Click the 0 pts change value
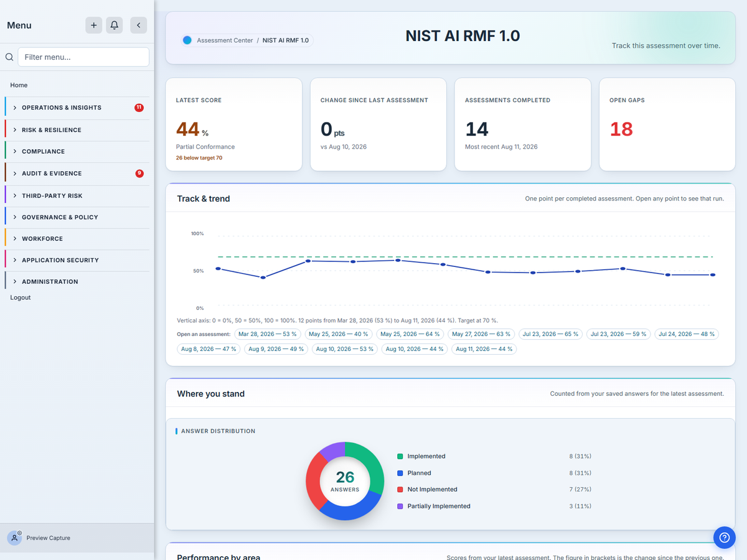Image resolution: width=747 pixels, height=560 pixels. (332, 129)
